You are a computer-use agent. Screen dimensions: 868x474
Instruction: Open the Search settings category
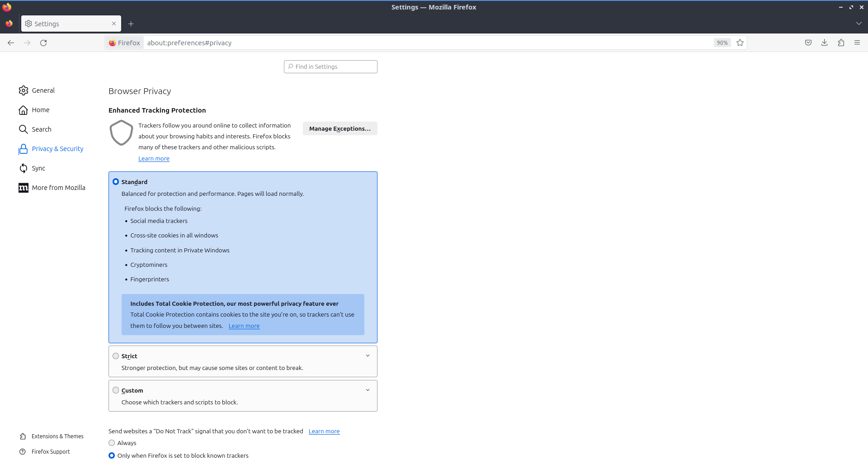41,129
